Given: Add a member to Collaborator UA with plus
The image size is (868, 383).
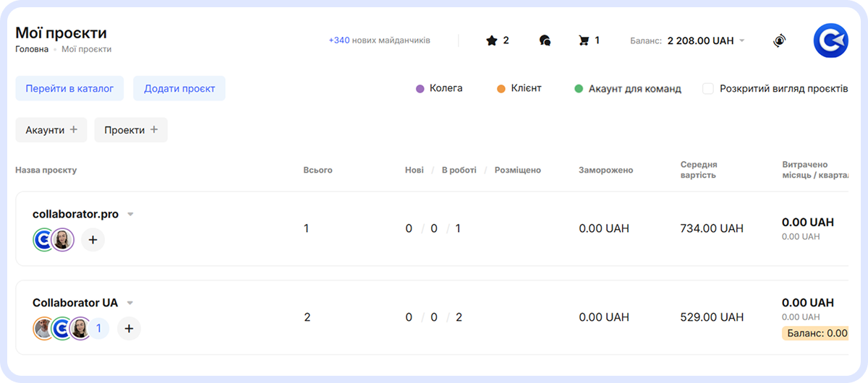Looking at the screenshot, I should tap(129, 329).
